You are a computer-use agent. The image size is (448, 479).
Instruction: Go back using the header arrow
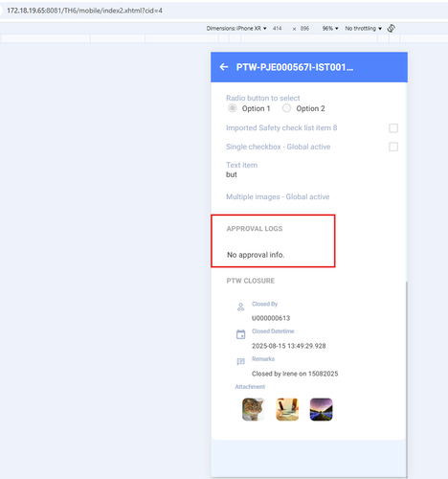[x=224, y=67]
